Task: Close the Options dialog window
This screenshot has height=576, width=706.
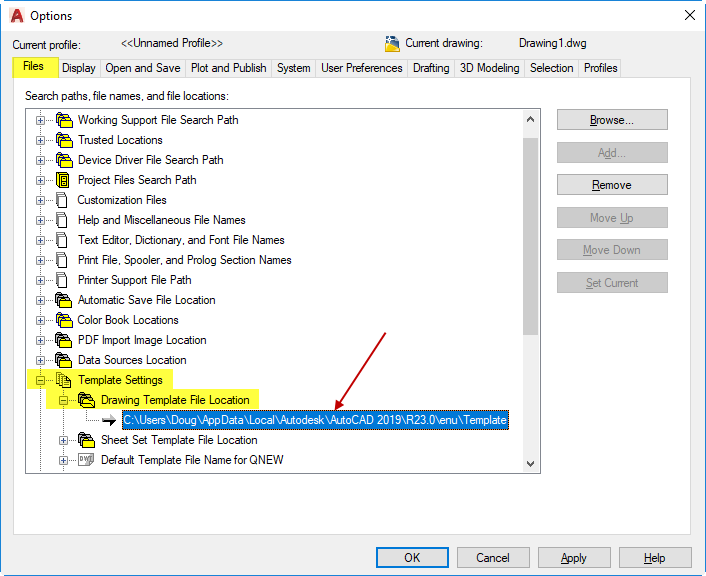Action: [x=689, y=15]
